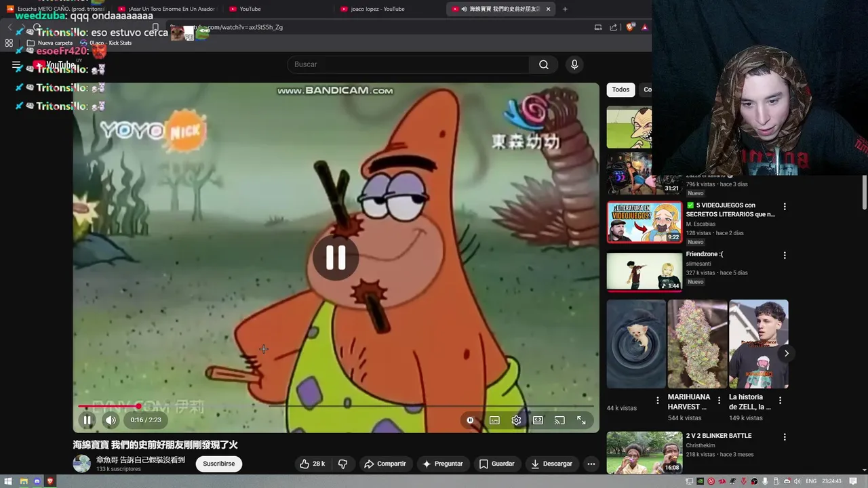Click microphone tray icon

tap(765, 481)
